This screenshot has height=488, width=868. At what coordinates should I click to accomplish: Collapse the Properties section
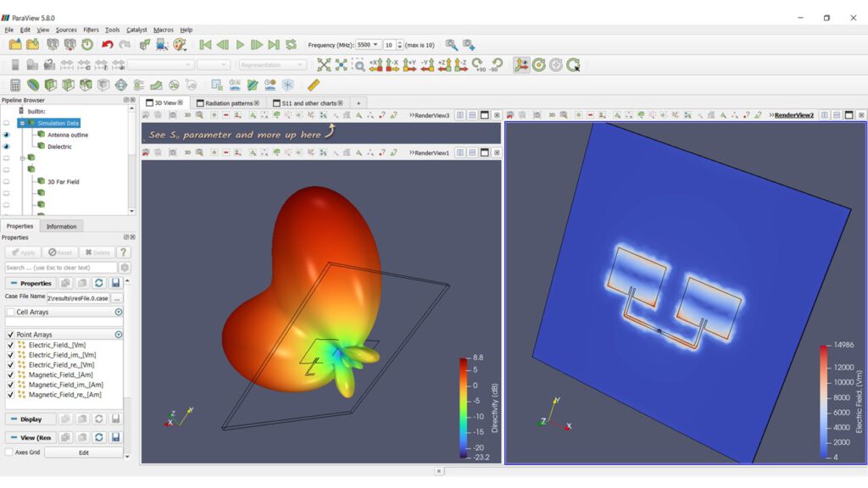[x=14, y=283]
